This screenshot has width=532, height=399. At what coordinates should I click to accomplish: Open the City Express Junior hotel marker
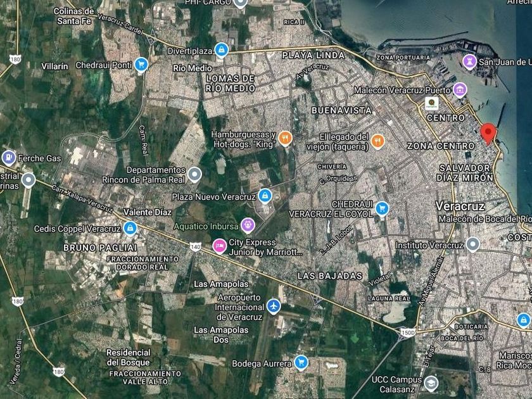coord(220,246)
